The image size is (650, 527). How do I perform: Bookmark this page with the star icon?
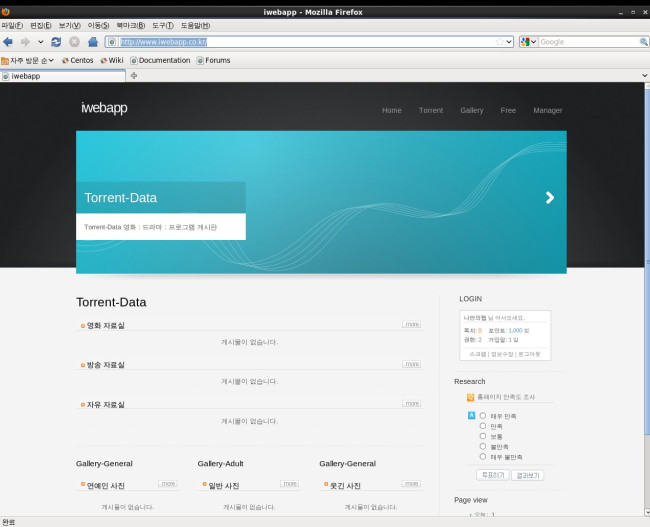click(500, 42)
